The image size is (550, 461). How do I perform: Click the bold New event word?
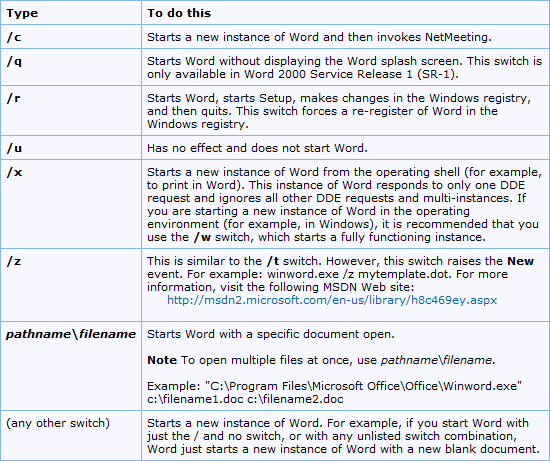(521, 261)
